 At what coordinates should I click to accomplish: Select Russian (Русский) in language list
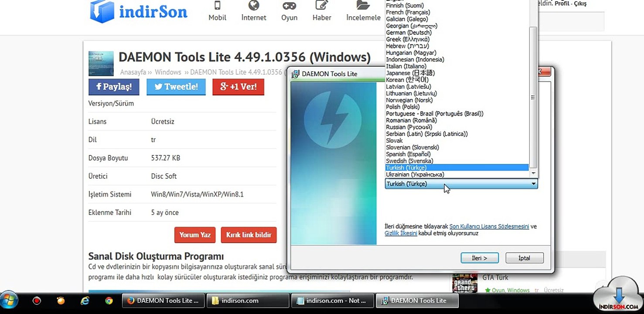pyautogui.click(x=457, y=127)
